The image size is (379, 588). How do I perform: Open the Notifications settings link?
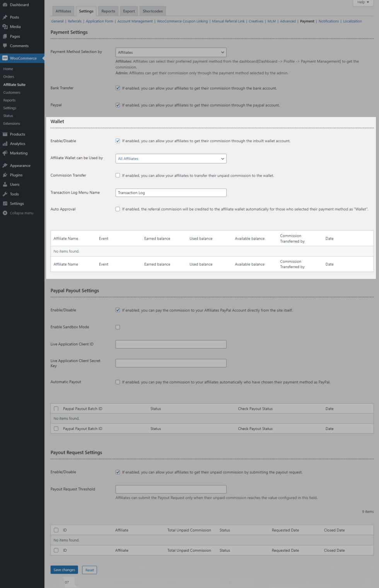tap(328, 21)
